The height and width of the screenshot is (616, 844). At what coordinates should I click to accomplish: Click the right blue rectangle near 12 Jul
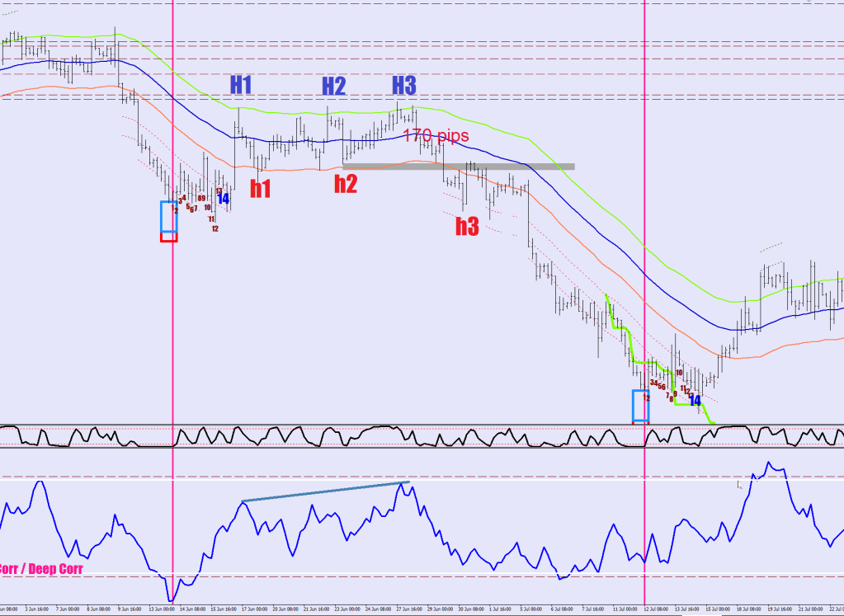(x=640, y=405)
